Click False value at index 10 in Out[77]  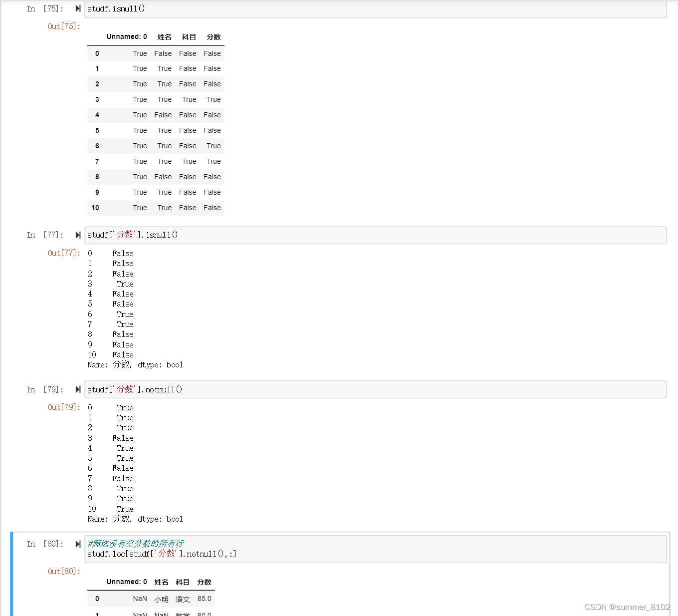pyautogui.click(x=123, y=355)
